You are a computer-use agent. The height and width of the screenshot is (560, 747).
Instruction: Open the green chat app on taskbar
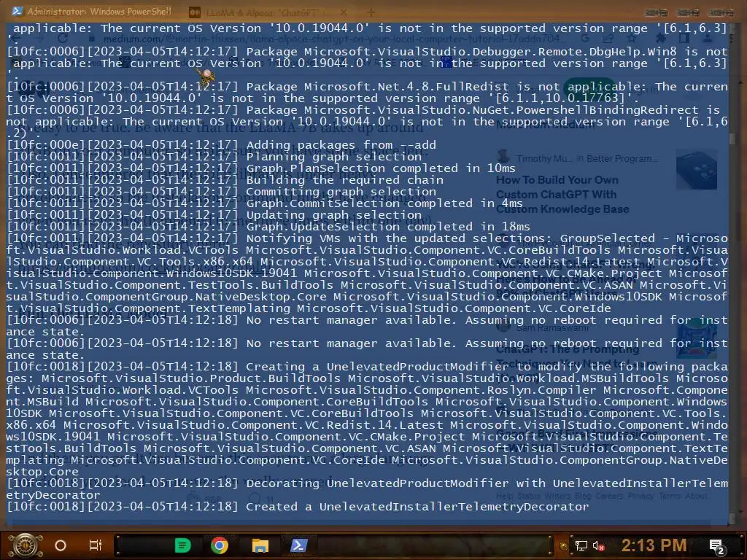(182, 545)
